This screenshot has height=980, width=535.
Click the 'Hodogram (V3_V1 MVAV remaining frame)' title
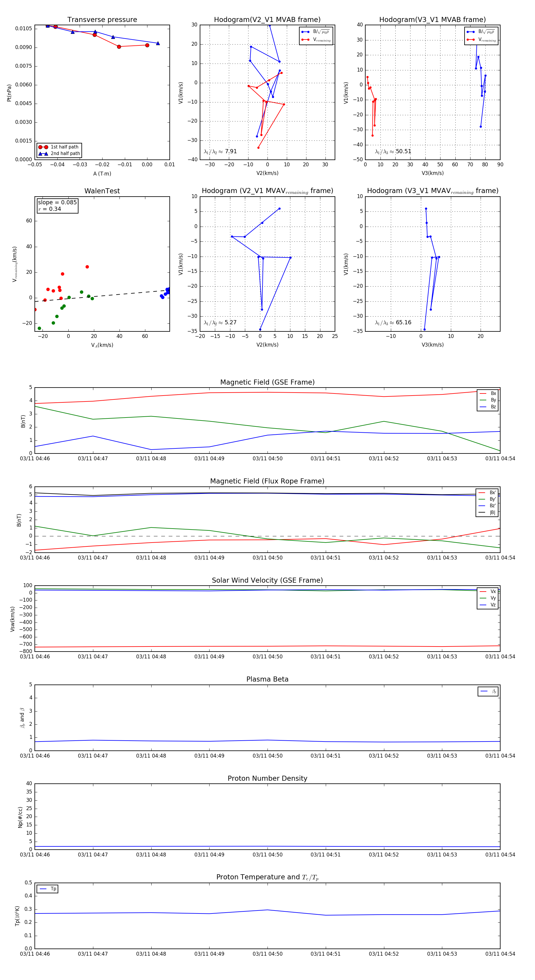(432, 191)
